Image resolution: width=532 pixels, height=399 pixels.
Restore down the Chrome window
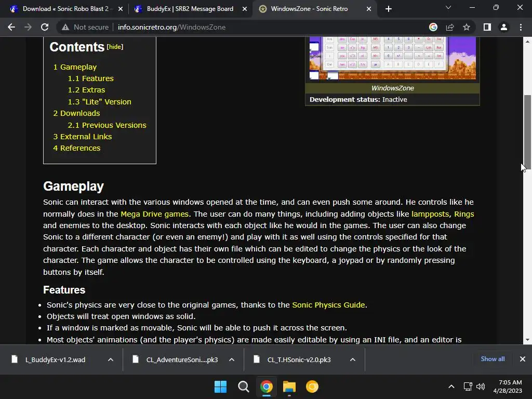click(496, 7)
